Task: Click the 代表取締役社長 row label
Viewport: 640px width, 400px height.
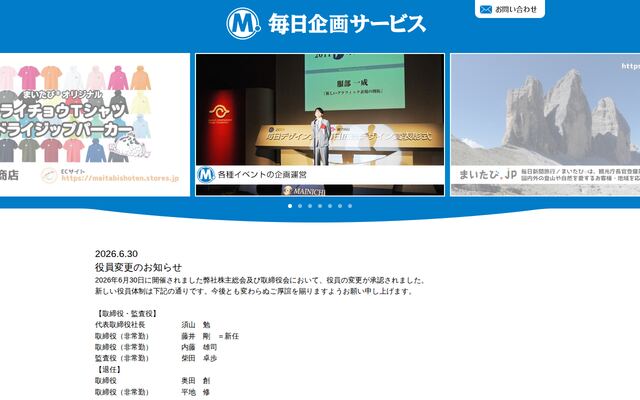Action: pyautogui.click(x=120, y=325)
